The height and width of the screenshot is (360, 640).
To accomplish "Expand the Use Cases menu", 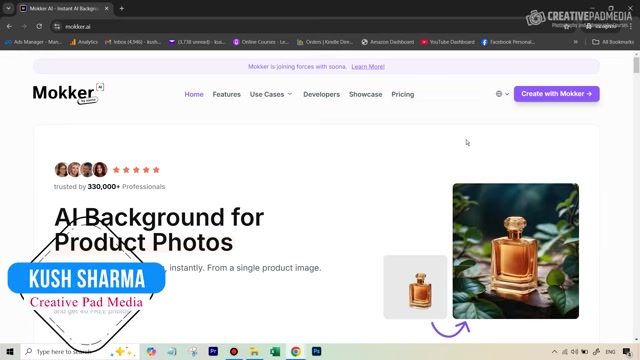I will click(x=271, y=94).
